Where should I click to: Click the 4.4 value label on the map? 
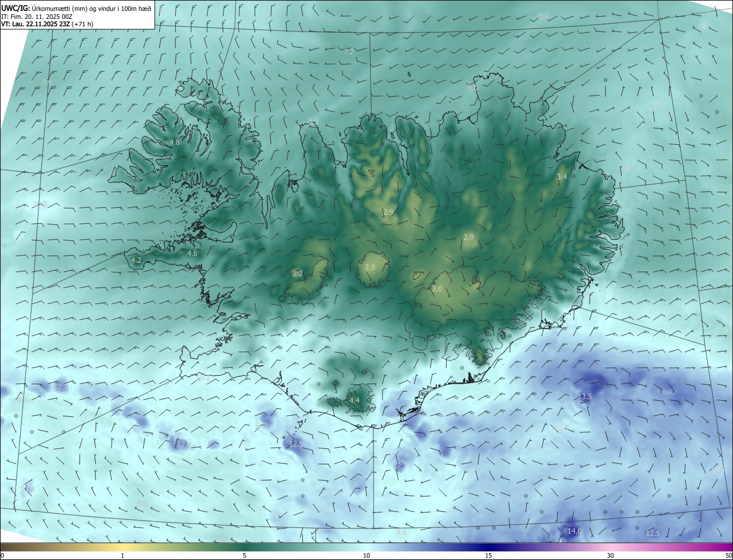[x=354, y=401]
